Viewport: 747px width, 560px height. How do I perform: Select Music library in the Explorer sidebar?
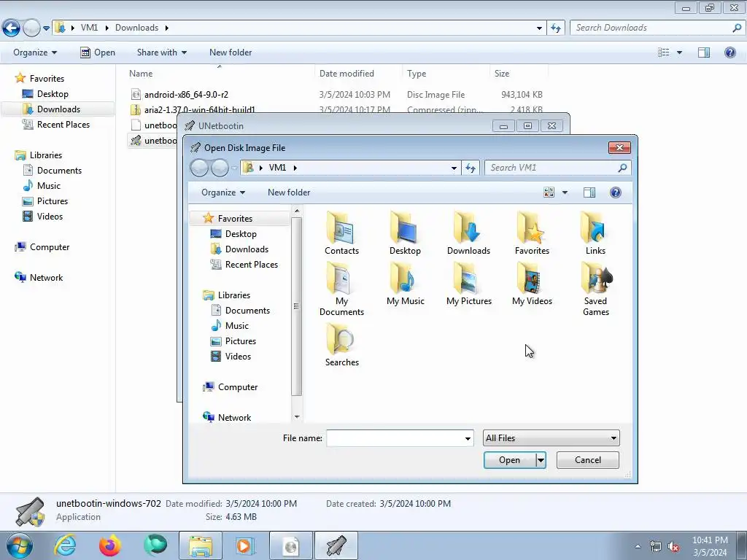[x=49, y=186]
